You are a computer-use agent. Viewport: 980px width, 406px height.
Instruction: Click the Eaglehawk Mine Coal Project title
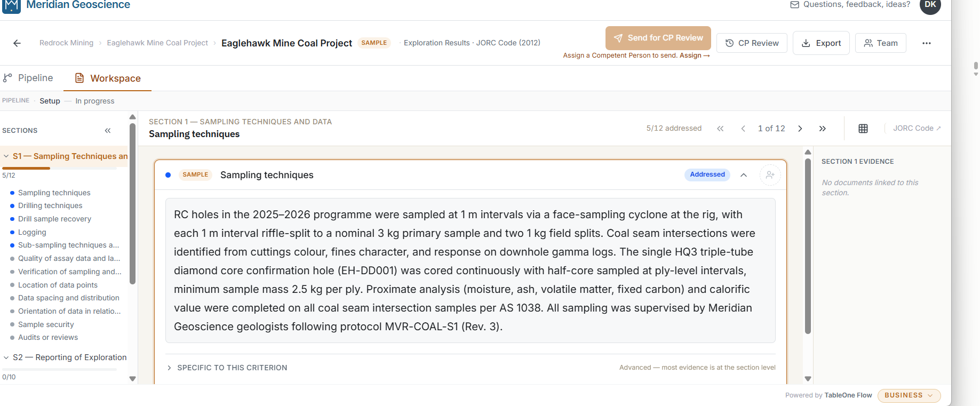tap(286, 43)
